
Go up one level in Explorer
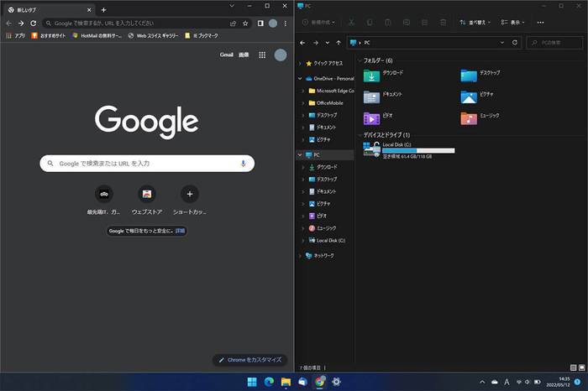[x=339, y=43]
